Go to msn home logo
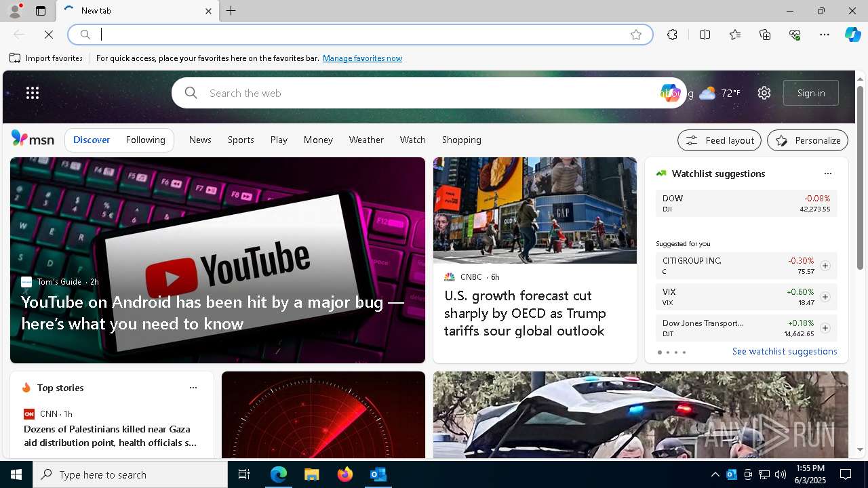Image resolution: width=868 pixels, height=488 pixels. pyautogui.click(x=33, y=139)
